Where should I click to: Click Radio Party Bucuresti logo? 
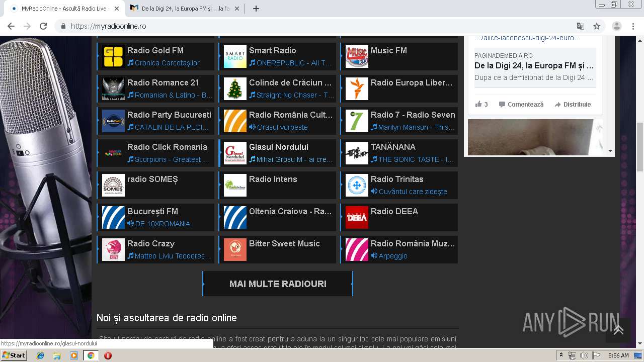pos(113,121)
